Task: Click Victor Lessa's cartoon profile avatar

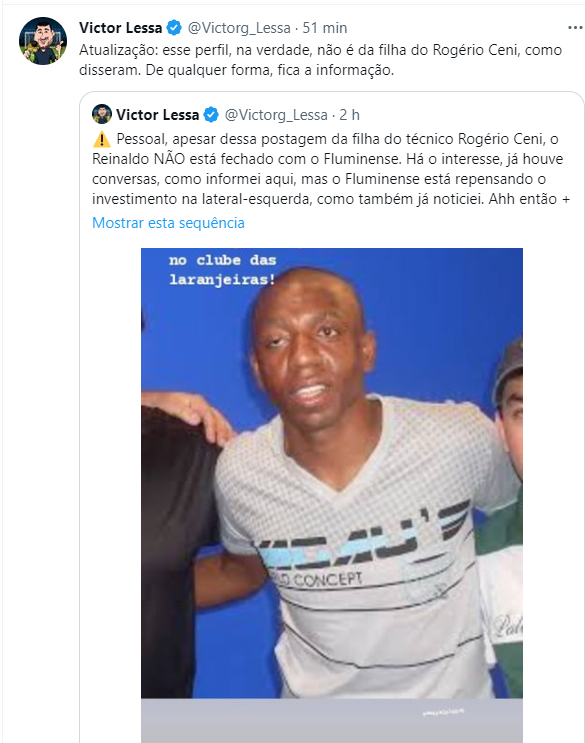Action: [x=43, y=41]
